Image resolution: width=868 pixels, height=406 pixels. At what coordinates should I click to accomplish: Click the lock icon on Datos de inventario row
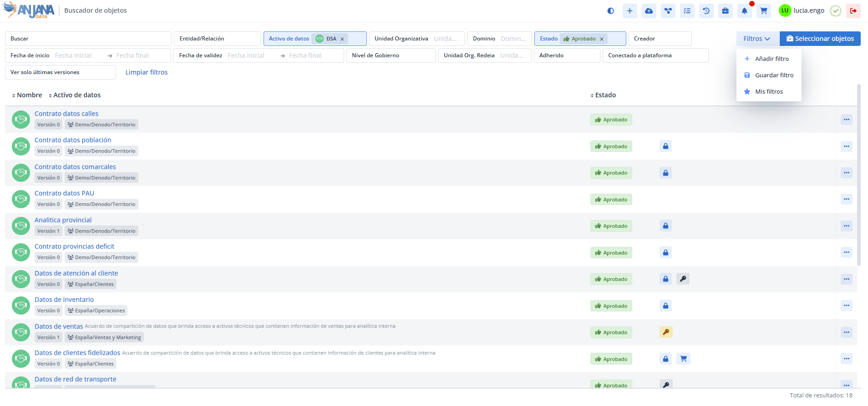[665, 306]
